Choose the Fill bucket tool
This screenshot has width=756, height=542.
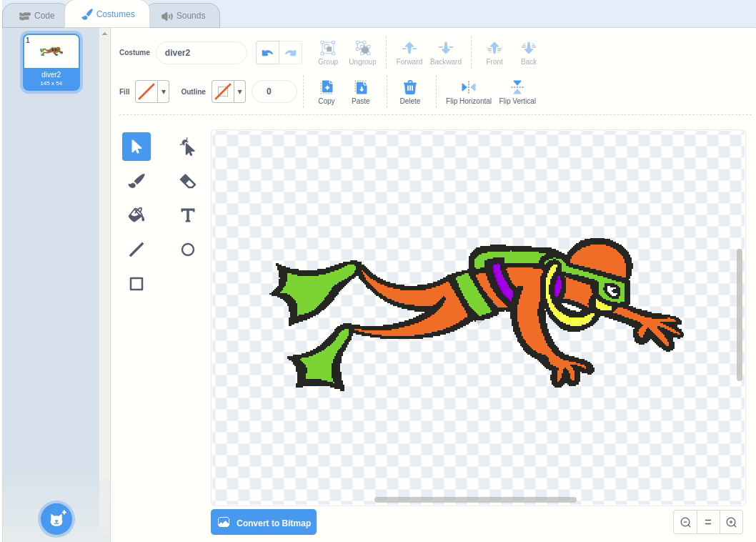pos(136,215)
